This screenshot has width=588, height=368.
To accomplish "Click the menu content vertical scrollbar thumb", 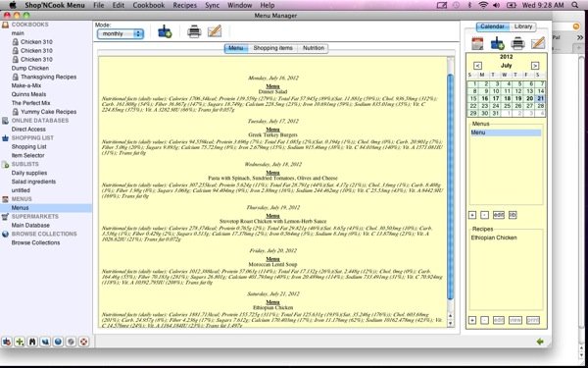I will tap(451, 186).
